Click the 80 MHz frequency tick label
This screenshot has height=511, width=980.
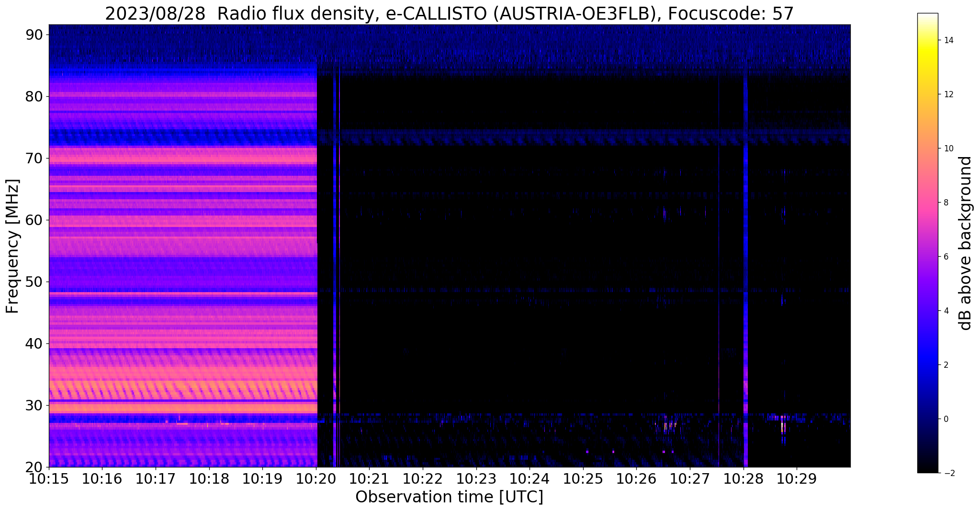click(35, 96)
